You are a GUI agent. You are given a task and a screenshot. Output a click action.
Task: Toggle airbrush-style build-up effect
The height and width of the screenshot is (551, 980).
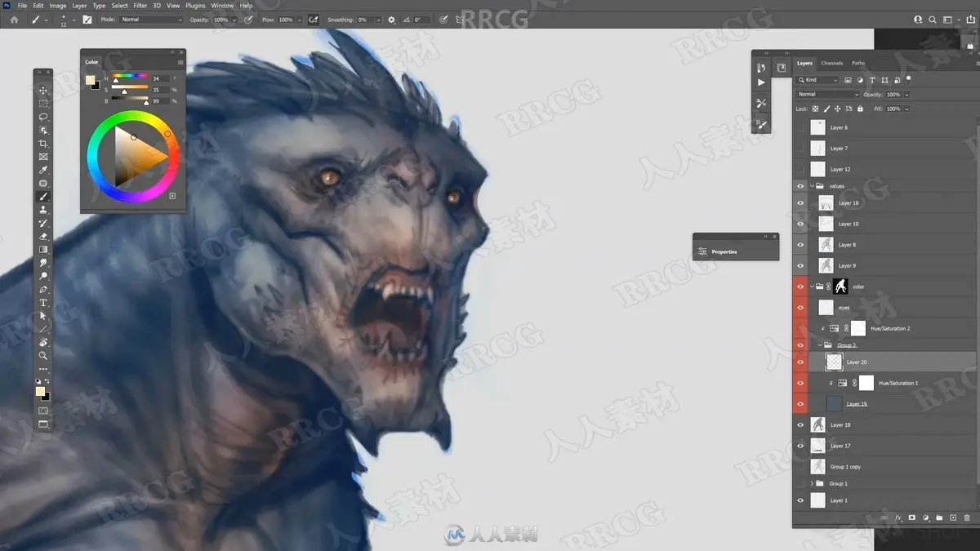tap(314, 20)
